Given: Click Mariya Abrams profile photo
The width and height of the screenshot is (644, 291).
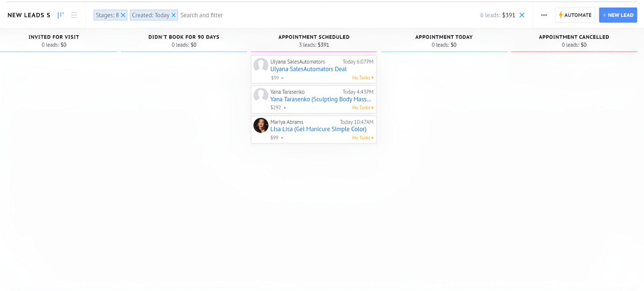Looking at the screenshot, I should pos(261,126).
